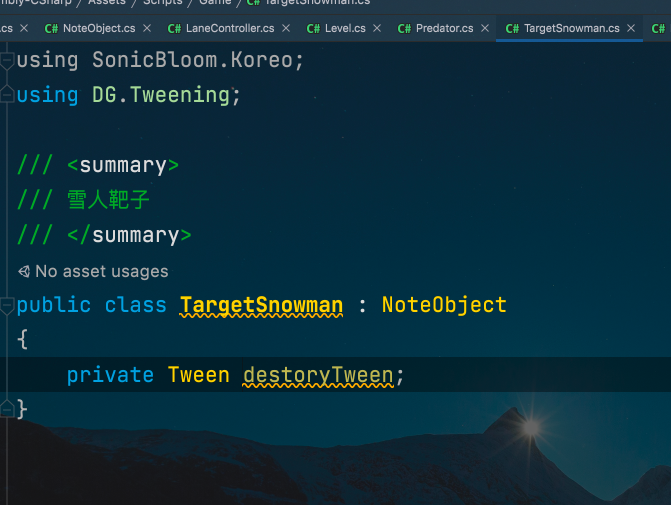This screenshot has width=671, height=505.
Task: Click the public keyword
Action: (x=53, y=305)
